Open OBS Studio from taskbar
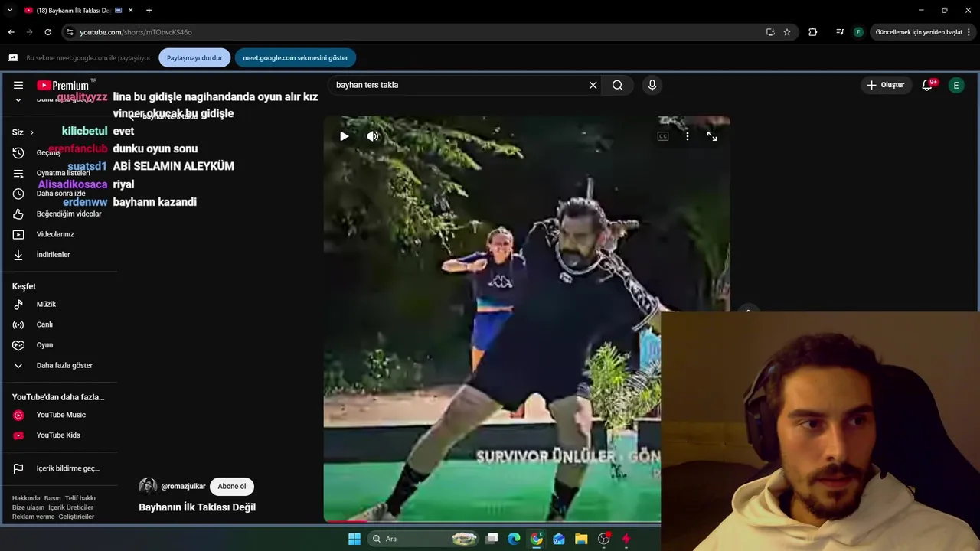Image resolution: width=980 pixels, height=551 pixels. click(x=604, y=539)
